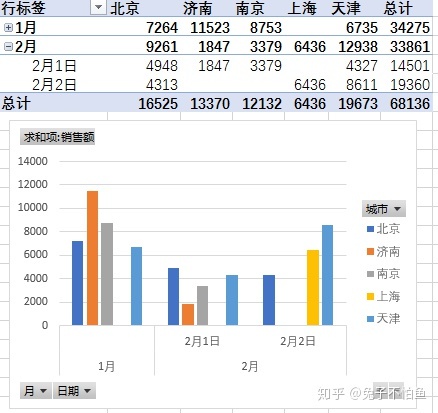Click the 南京 legend entry

click(383, 274)
